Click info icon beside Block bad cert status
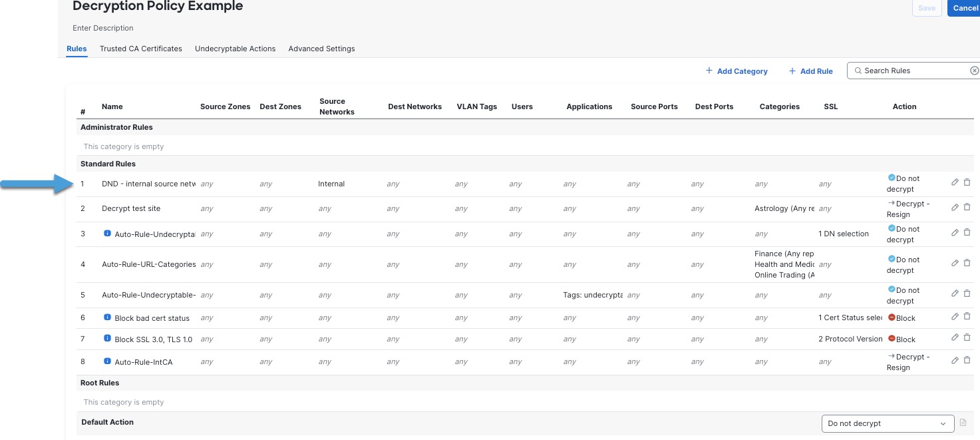The image size is (980, 440). 108,318
